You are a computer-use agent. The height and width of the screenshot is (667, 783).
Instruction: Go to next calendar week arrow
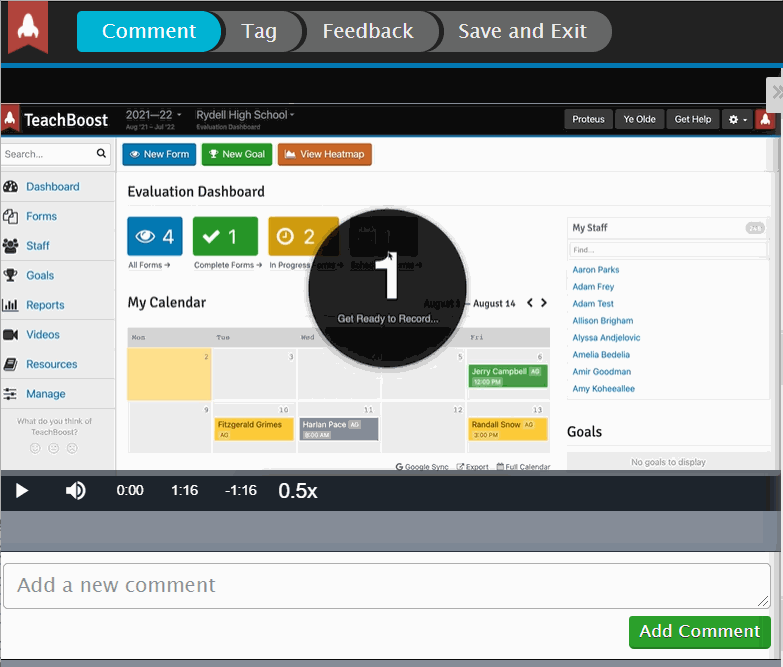544,303
